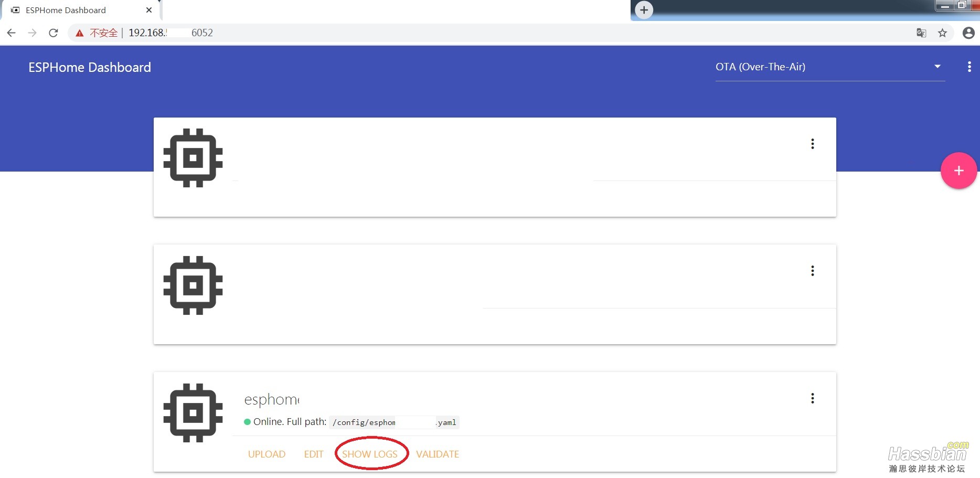Viewport: 980px width, 478px height.
Task: Reload the ESPHome Dashboard page
Action: (54, 33)
